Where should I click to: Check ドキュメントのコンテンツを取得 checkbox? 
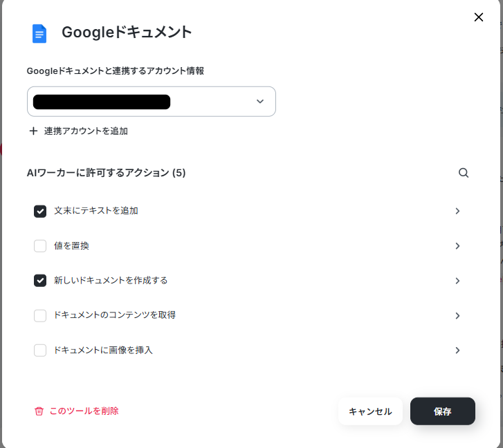point(40,315)
